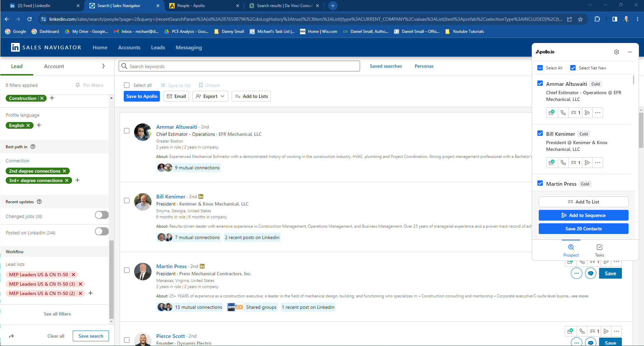The image size is (644, 346).
Task: Remove the 2nd degree connections filter
Action: [x=64, y=171]
